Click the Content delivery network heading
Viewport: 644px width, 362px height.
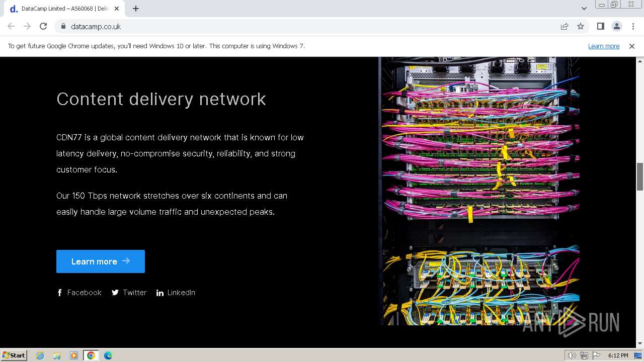click(161, 99)
